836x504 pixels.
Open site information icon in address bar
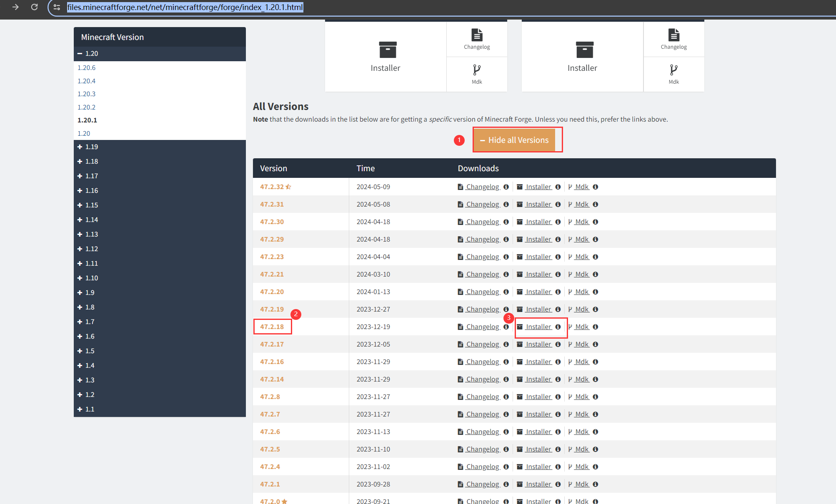(57, 7)
